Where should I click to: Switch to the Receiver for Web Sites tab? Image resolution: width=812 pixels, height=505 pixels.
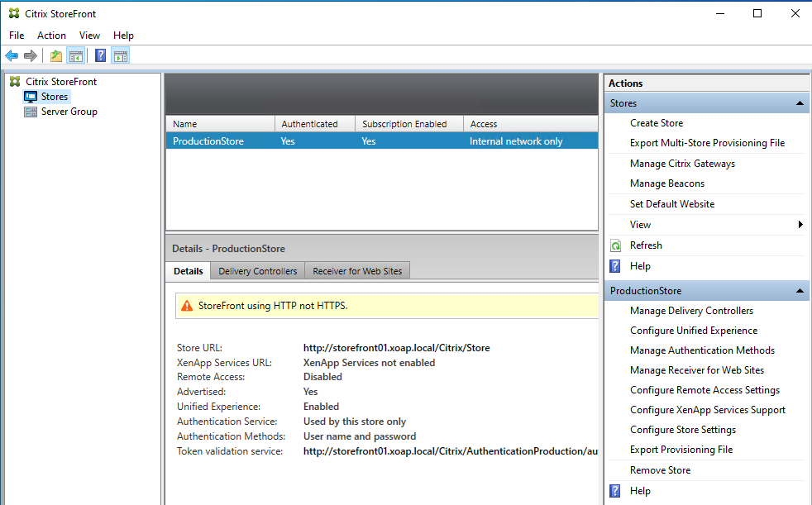pos(357,271)
